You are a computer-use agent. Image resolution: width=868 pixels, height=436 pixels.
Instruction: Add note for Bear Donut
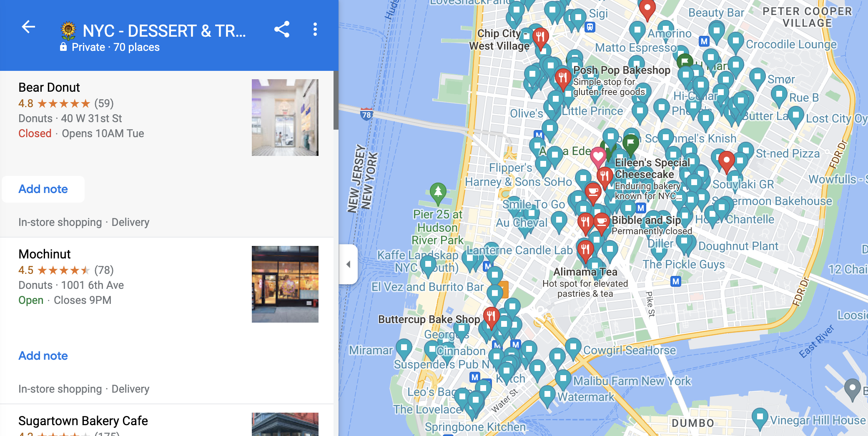[43, 189]
